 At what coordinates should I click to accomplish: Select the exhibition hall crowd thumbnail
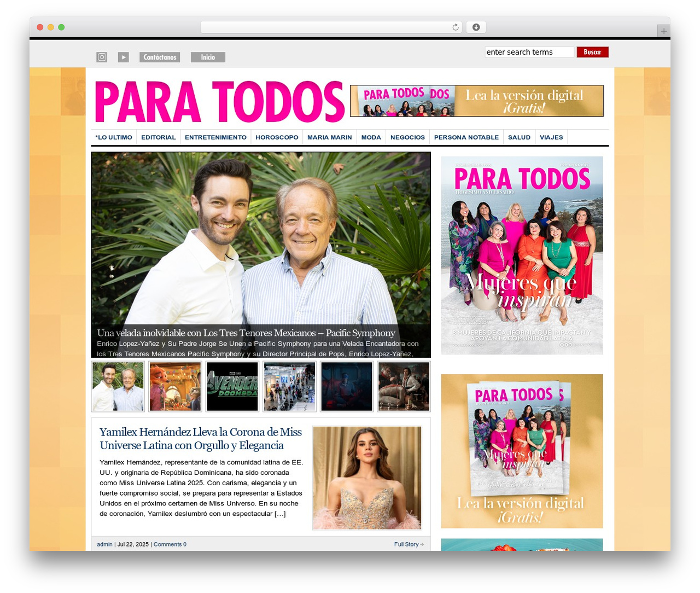289,386
